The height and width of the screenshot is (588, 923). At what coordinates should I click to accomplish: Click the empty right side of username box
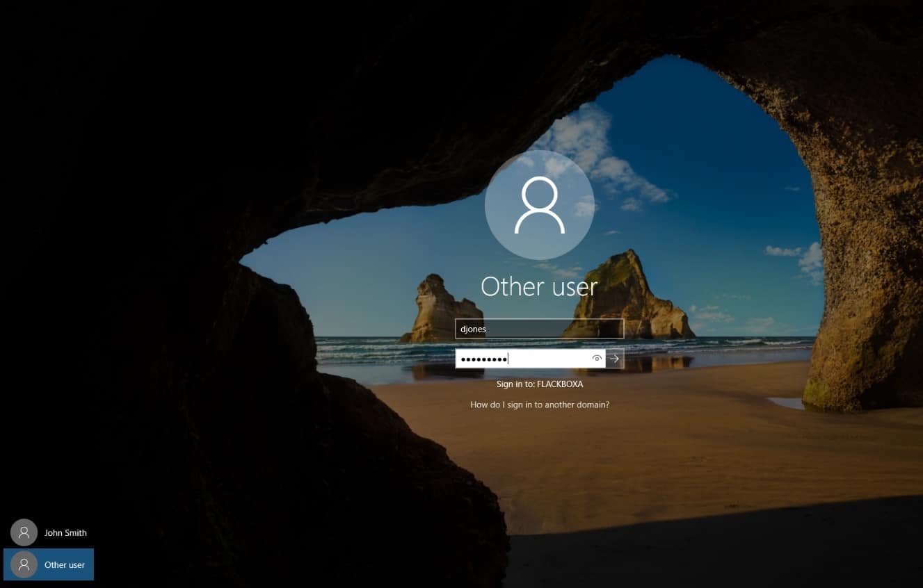[x=584, y=329]
